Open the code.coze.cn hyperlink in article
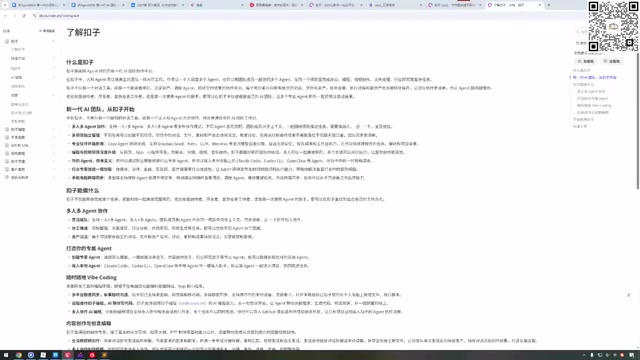Image resolution: width=640 pixels, height=360 pixels. pyautogui.click(x=192, y=303)
